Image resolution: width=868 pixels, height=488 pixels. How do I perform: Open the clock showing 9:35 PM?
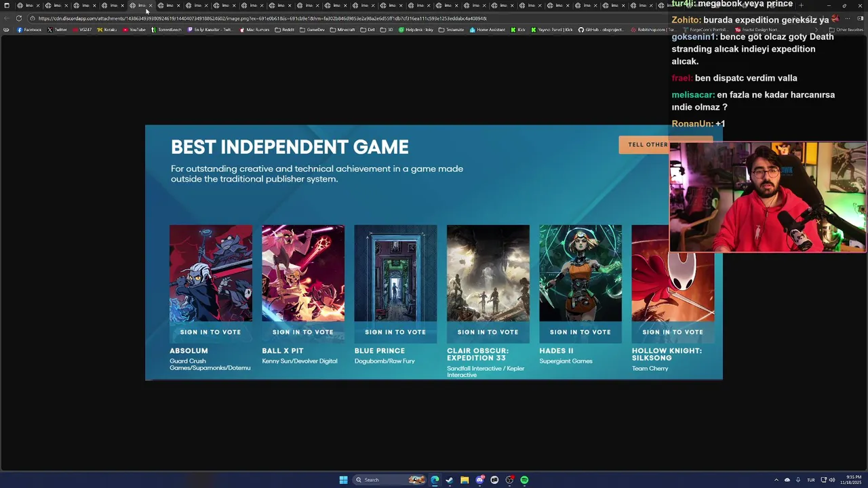pos(850,480)
